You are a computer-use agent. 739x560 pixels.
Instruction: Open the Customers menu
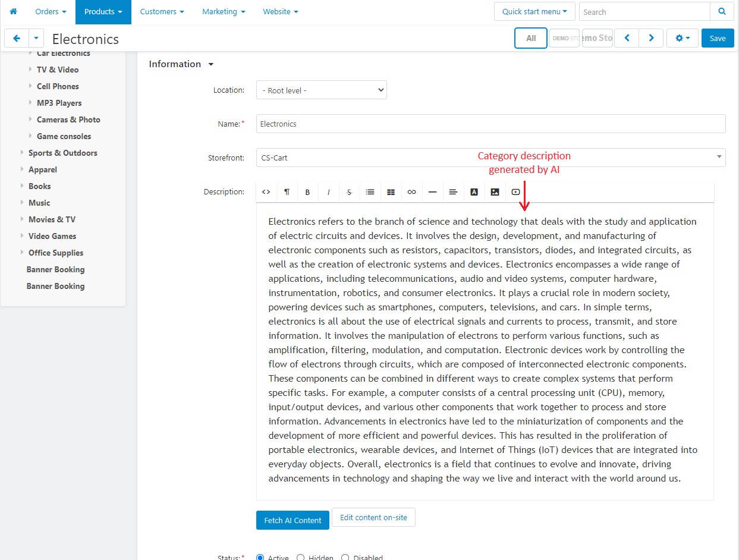coord(162,12)
